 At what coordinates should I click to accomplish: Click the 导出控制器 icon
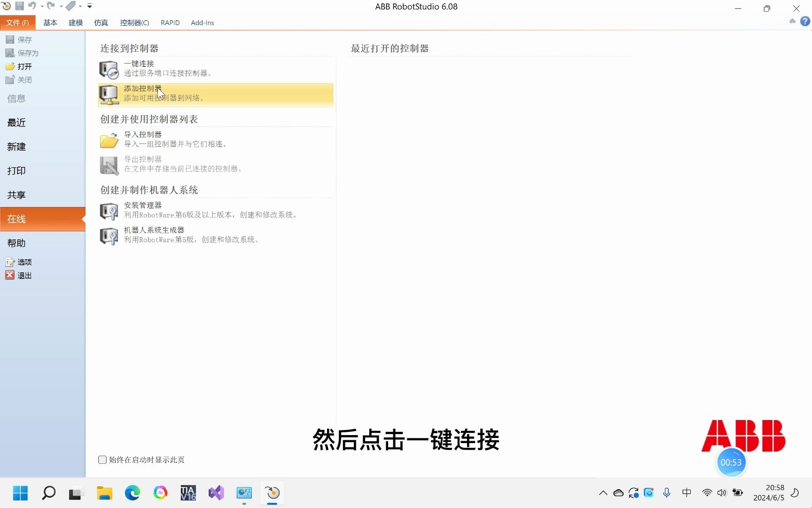(109, 165)
